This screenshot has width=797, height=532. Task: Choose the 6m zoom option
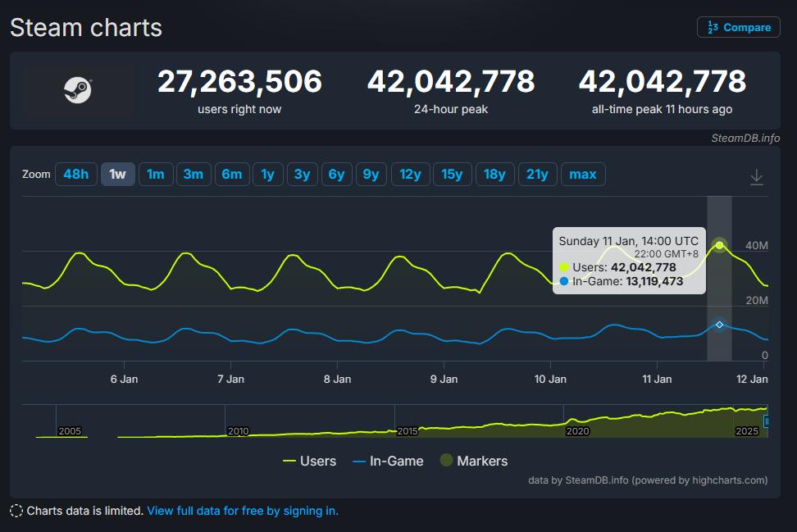[232, 174]
